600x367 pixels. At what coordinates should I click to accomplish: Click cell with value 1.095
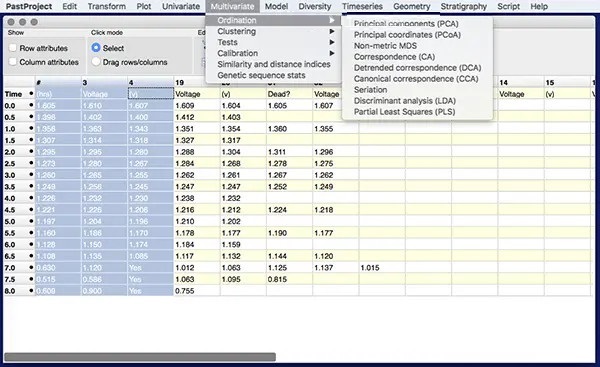click(x=243, y=279)
